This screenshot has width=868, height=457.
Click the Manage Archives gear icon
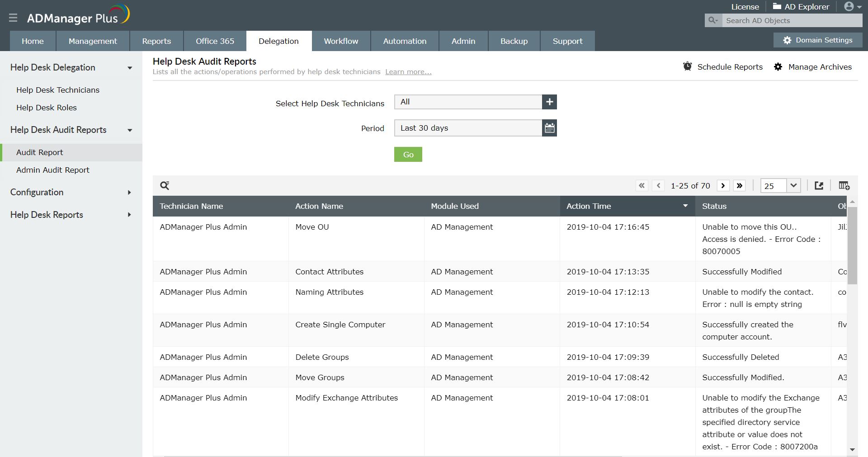778,67
